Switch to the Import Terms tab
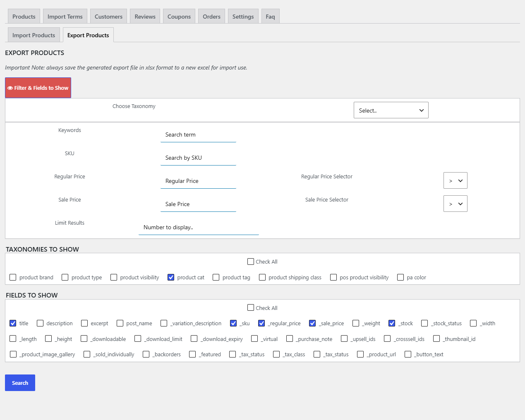This screenshot has height=420, width=525. coord(65,17)
